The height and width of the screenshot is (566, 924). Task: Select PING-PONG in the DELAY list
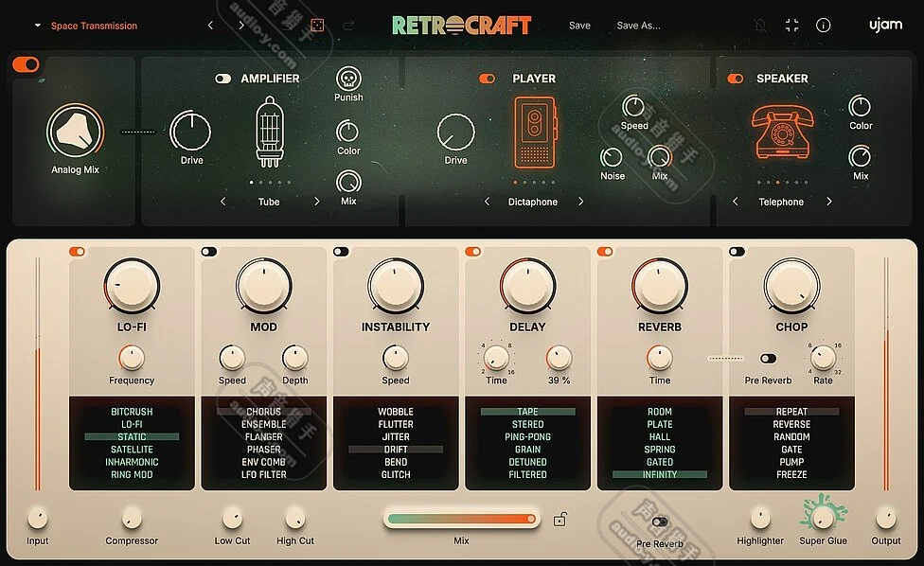click(x=527, y=437)
